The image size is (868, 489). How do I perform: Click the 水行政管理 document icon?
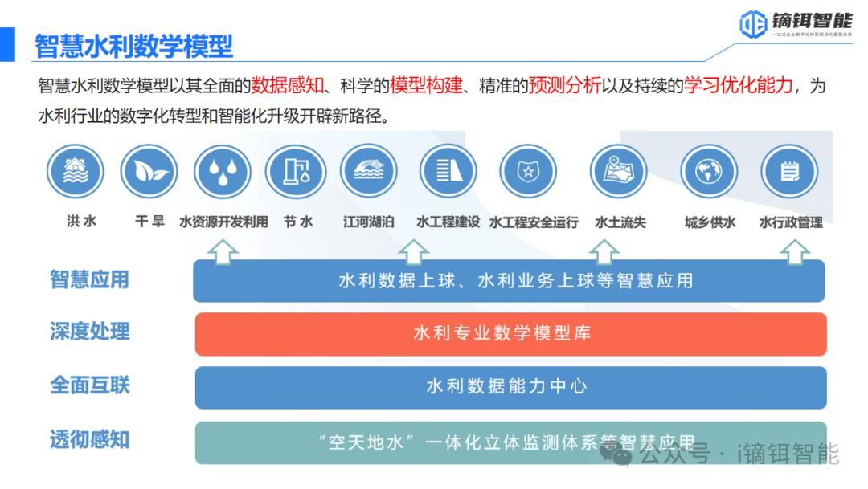pyautogui.click(x=789, y=171)
